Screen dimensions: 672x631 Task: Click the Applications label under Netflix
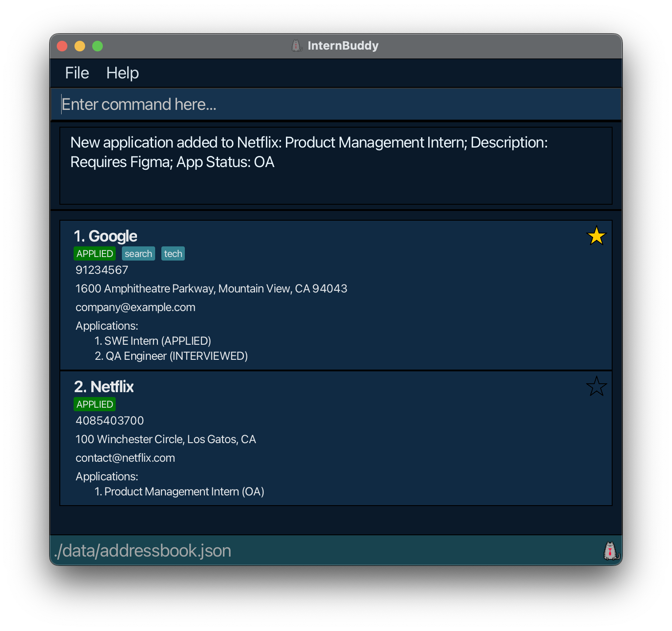point(107,476)
